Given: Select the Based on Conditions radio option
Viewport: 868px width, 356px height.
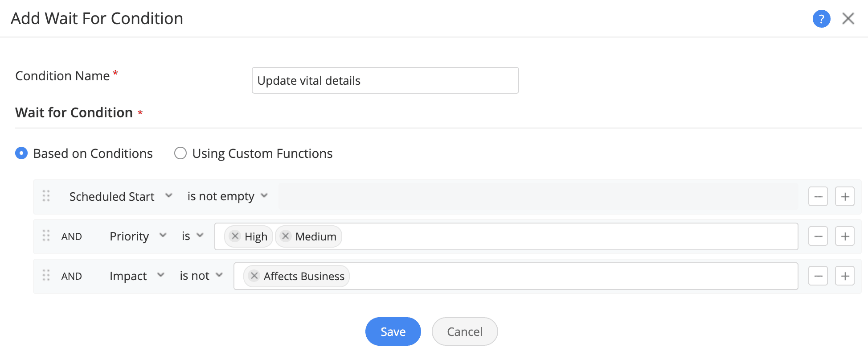Looking at the screenshot, I should 21,153.
